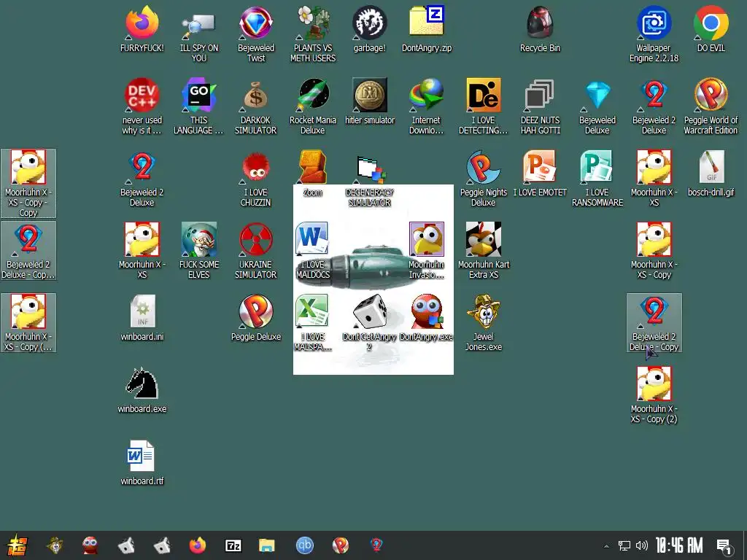Screen dimensions: 747x560
Task: Select the Dev C++ 'never used' shortcut
Action: [x=142, y=106]
